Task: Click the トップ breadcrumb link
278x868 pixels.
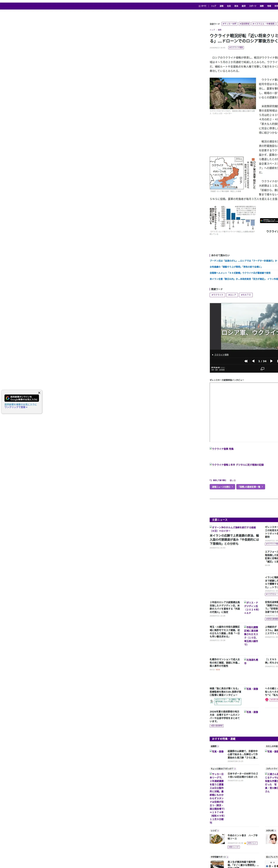Action: [212, 30]
